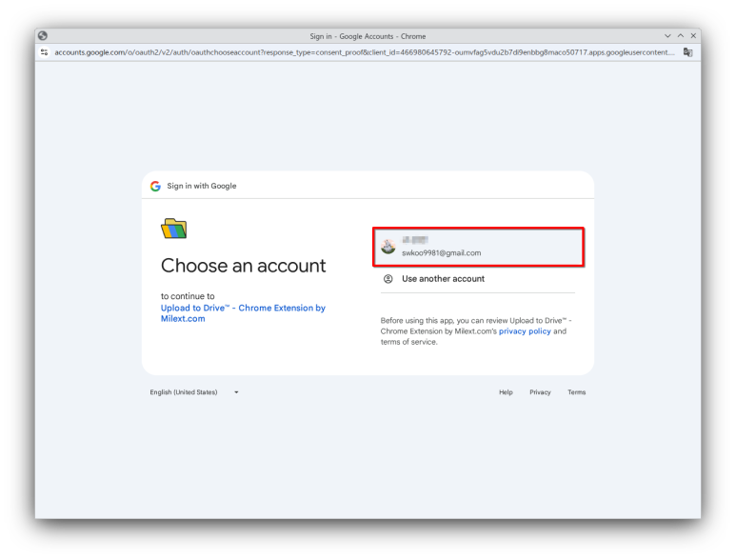Open the English (United States) language dropdown
Viewport: 736px width, 560px height.
coord(194,392)
